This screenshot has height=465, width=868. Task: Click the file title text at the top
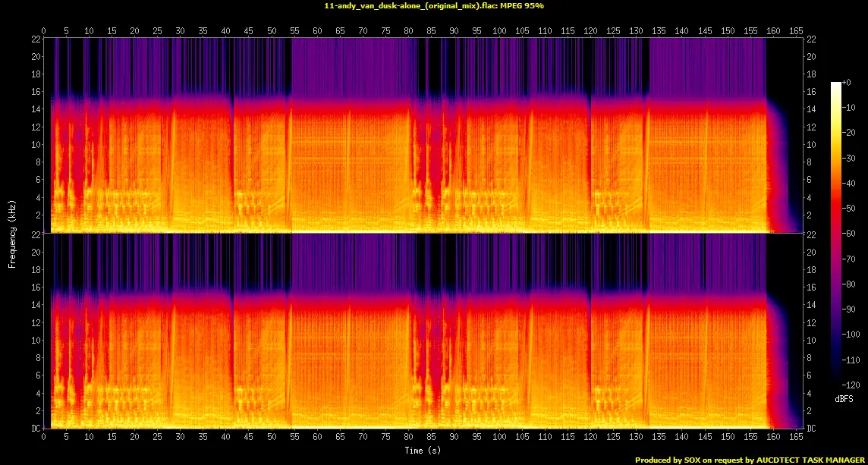pyautogui.click(x=433, y=5)
